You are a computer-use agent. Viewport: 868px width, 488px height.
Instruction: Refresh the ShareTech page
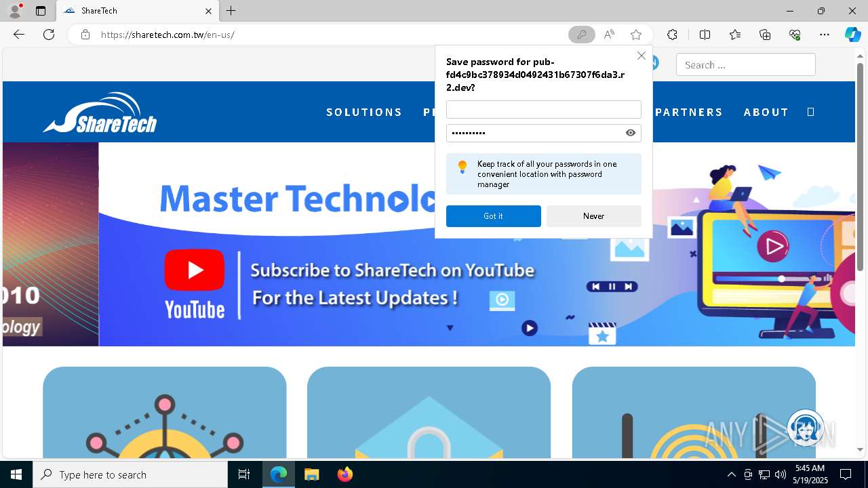[x=49, y=35]
